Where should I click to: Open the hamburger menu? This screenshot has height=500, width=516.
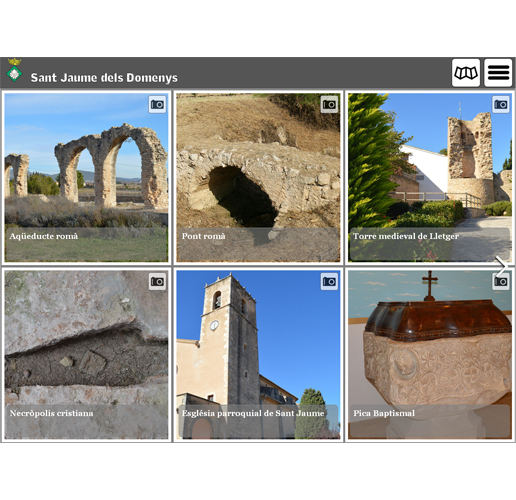(498, 73)
